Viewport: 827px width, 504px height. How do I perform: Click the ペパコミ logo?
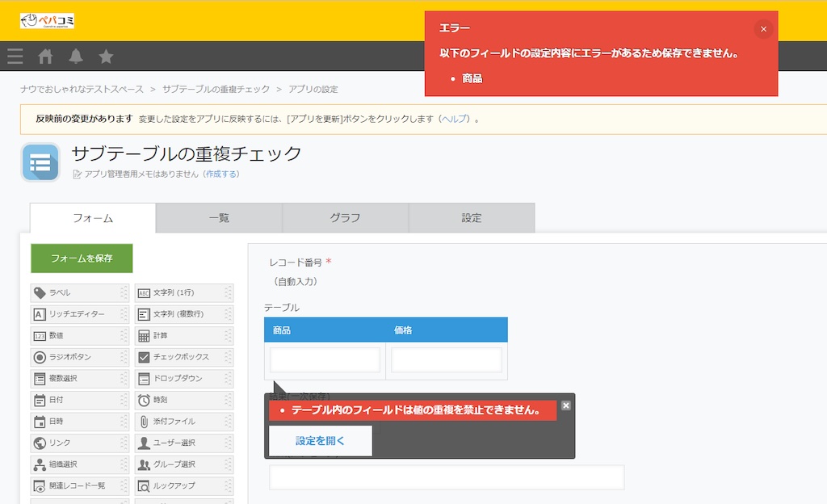47,20
